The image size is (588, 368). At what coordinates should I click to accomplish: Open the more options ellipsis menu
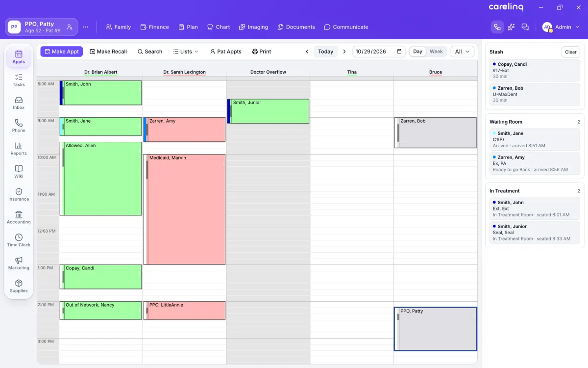(x=86, y=27)
